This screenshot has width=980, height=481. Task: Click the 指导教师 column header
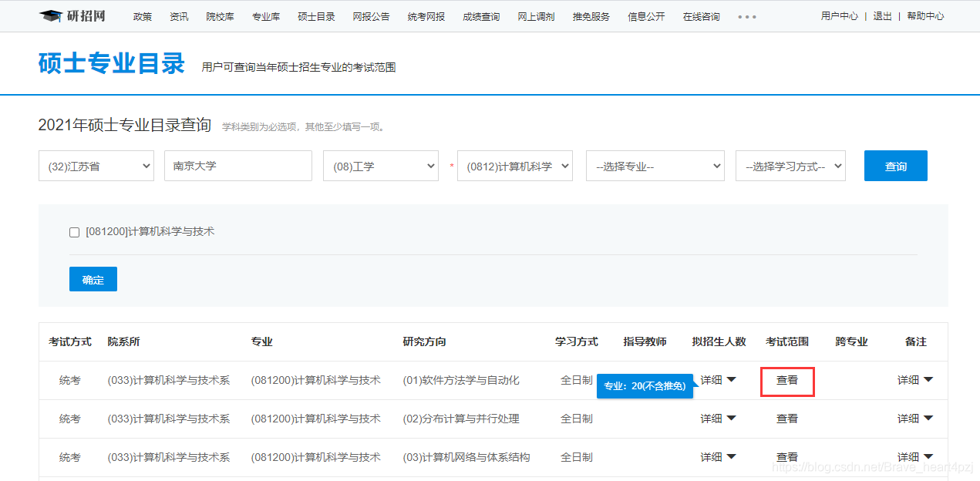tap(645, 341)
